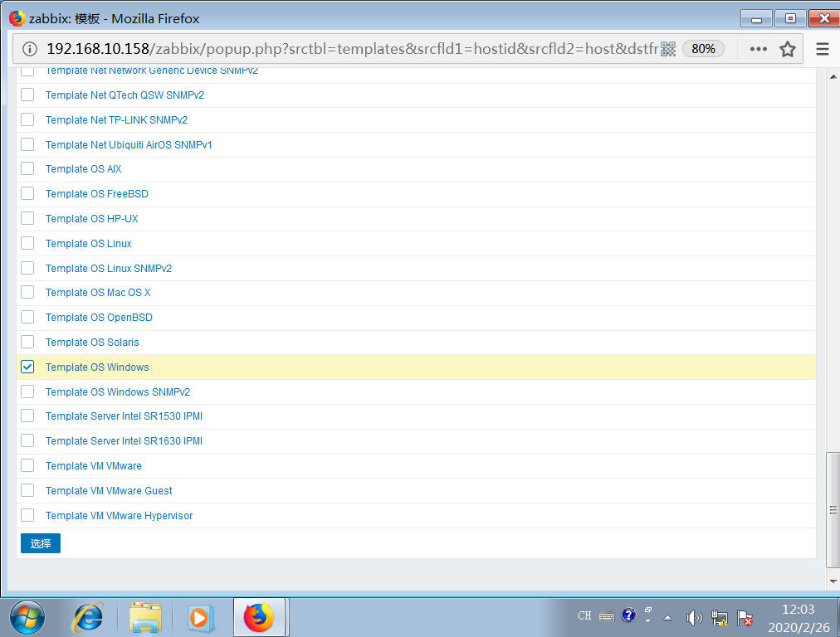Check the Template Server Intel SR1530 IPMI checkbox
This screenshot has height=637, width=840.
[27, 416]
